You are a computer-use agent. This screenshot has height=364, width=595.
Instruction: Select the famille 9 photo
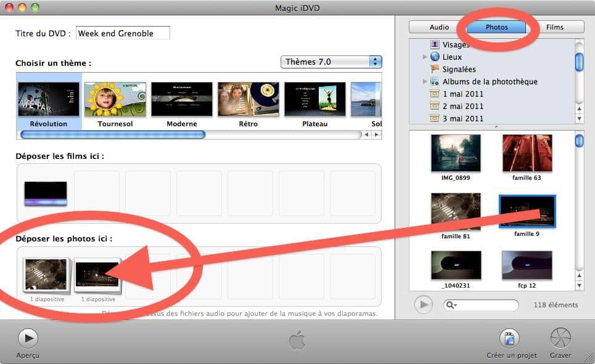click(527, 212)
